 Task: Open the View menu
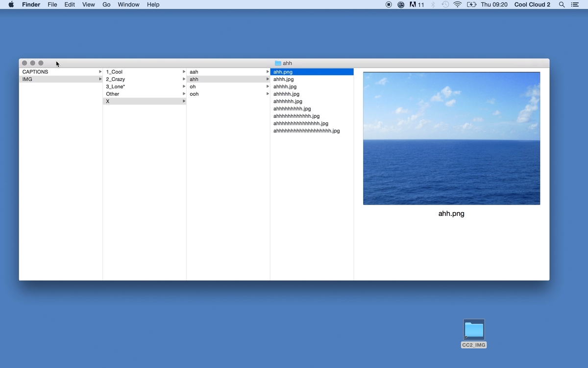pos(88,4)
